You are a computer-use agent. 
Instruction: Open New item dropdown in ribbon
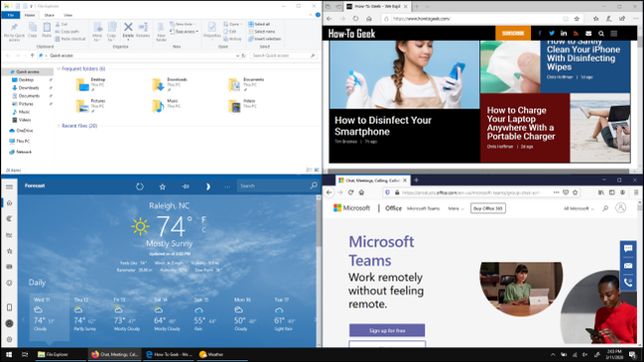coord(183,24)
